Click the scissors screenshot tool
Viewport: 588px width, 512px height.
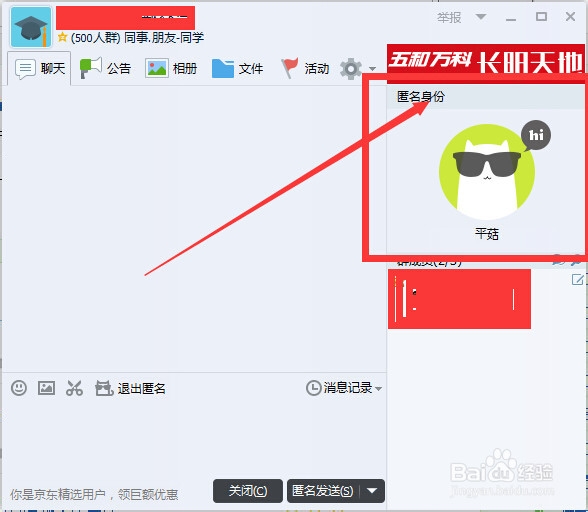click(x=74, y=388)
